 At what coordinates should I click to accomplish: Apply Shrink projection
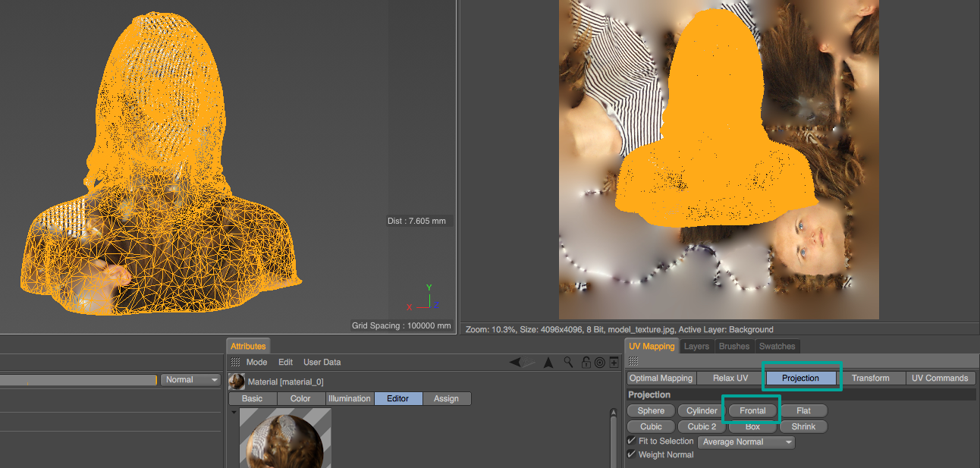click(803, 426)
